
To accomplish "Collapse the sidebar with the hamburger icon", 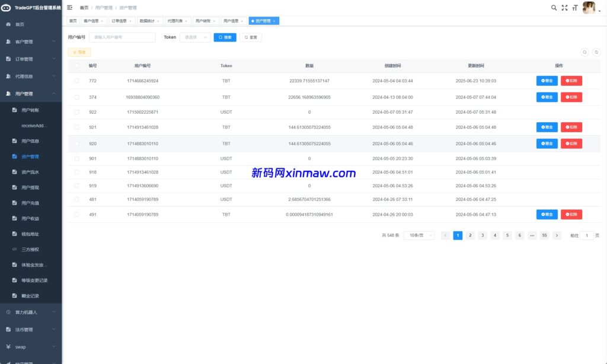I will (x=69, y=7).
